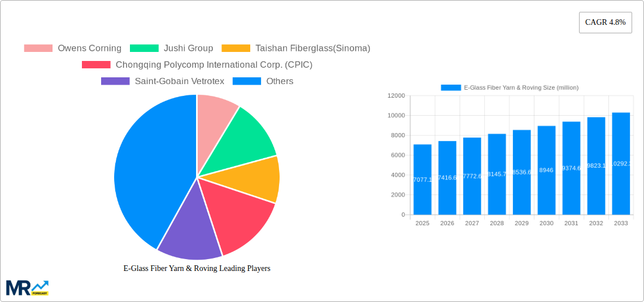Click the 2025 x-axis label
Viewport: 644px width, 302px height.
click(423, 223)
